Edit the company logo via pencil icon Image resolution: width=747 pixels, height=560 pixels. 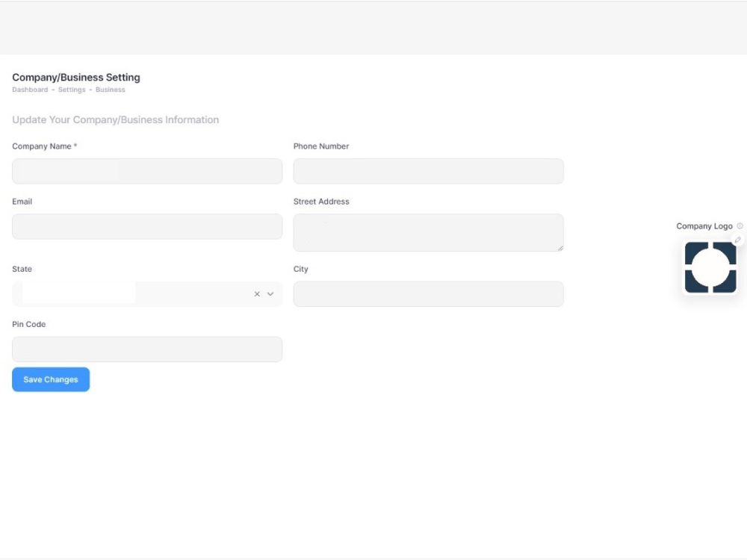pos(737,240)
